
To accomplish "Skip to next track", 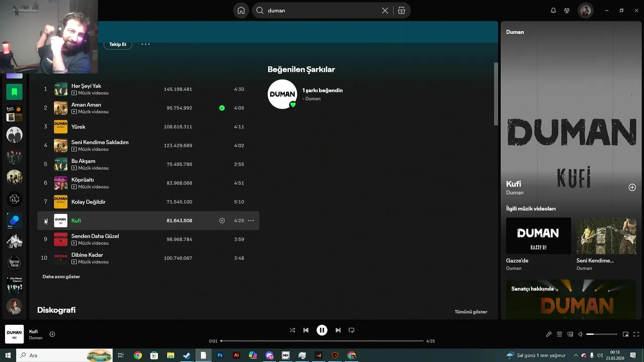I will [338, 330].
